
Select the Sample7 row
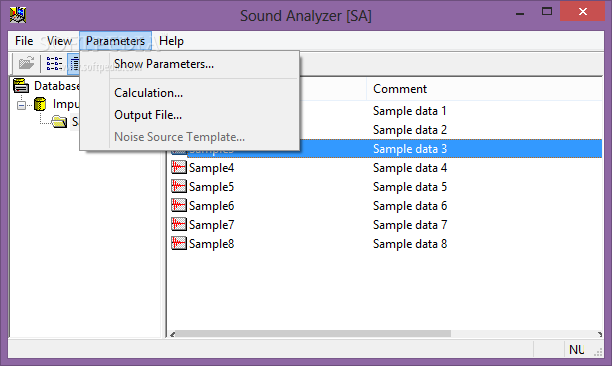[x=386, y=225]
